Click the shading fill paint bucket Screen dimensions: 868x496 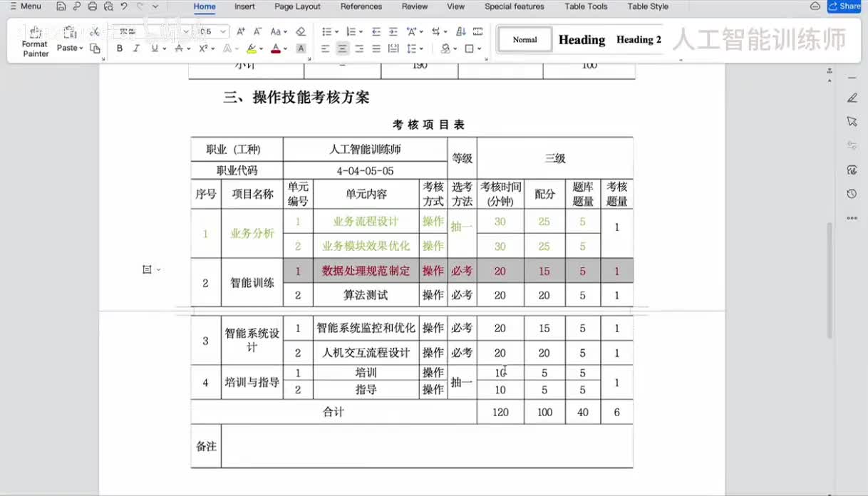click(445, 48)
